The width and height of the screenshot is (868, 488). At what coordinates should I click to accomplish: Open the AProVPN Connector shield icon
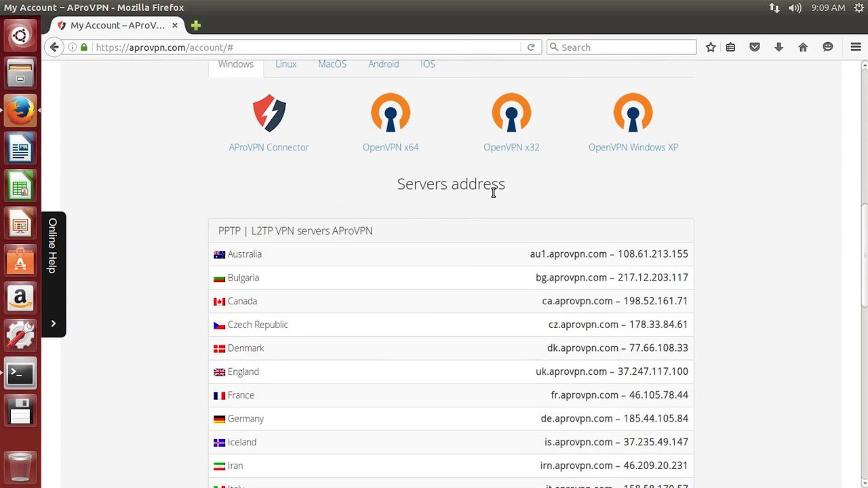tap(269, 113)
